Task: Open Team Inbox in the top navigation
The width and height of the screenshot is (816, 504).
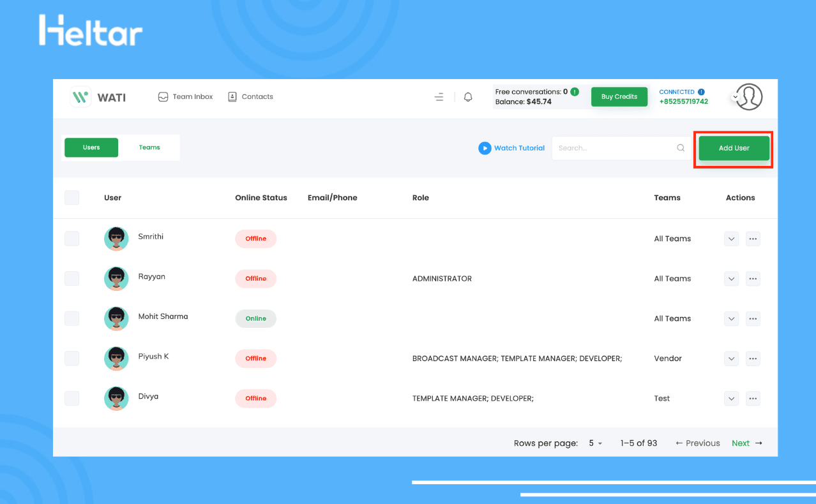Action: (185, 97)
